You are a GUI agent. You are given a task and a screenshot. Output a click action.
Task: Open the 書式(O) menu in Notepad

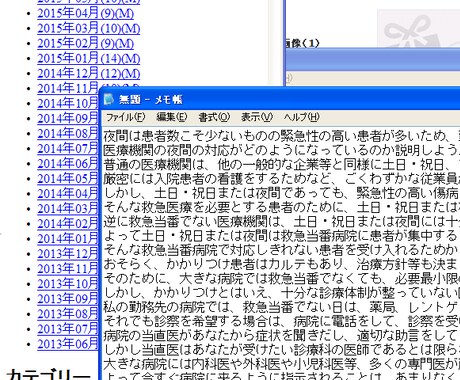click(x=214, y=117)
